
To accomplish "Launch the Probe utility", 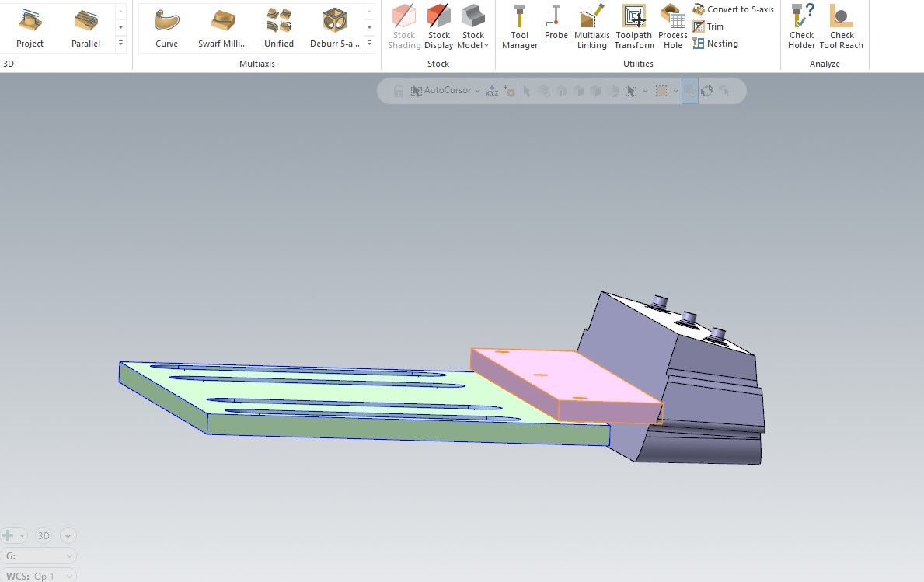I will [x=556, y=23].
